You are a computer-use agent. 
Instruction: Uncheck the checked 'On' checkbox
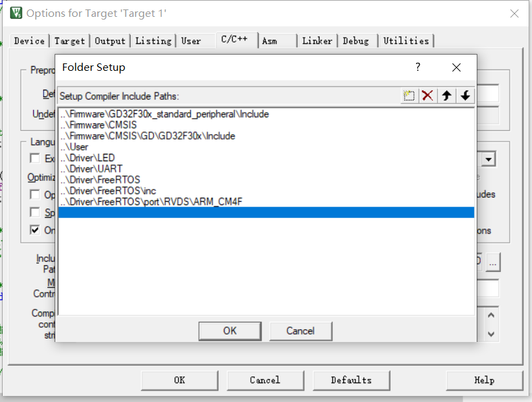click(34, 230)
